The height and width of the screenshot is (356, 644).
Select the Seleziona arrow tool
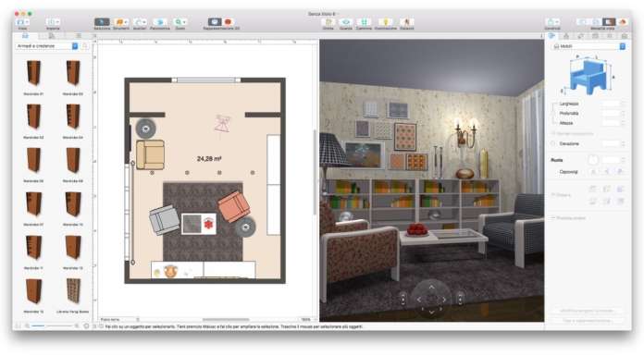[102, 22]
